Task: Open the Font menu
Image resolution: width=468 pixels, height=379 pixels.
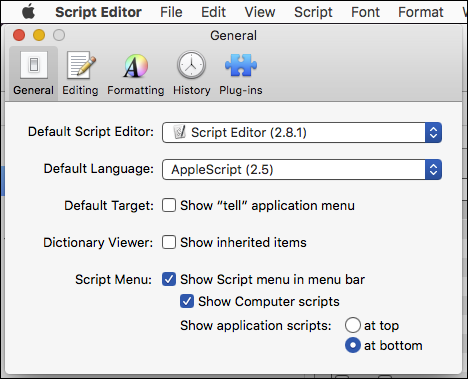Action: pyautogui.click(x=365, y=12)
